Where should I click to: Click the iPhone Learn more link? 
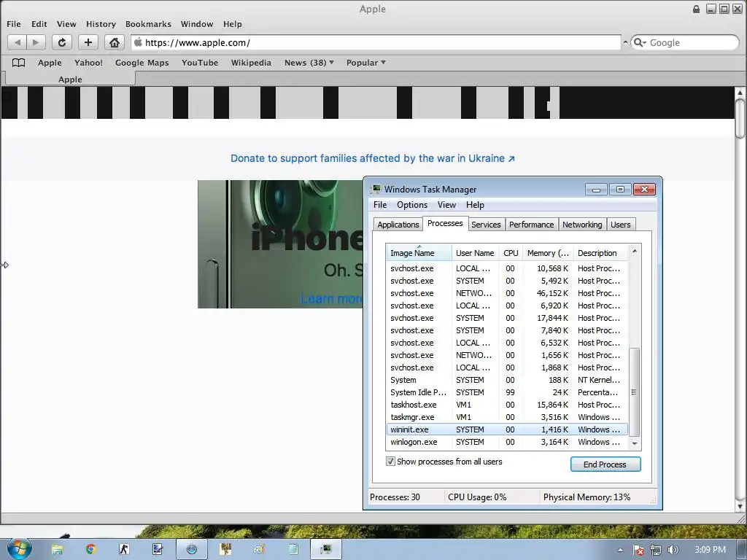(332, 298)
